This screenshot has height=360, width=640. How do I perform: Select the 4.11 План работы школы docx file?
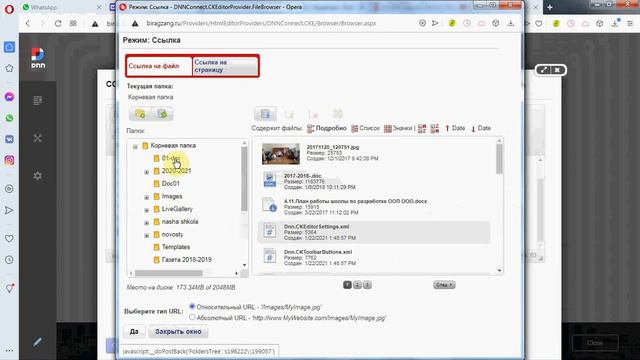coord(355,201)
